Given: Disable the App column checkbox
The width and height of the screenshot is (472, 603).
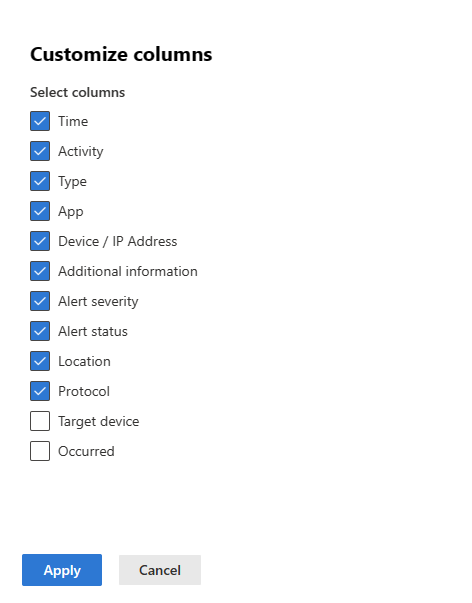Looking at the screenshot, I should coord(40,211).
